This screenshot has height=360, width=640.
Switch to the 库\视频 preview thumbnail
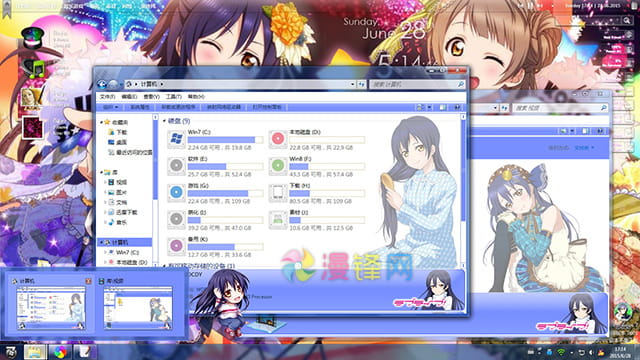138,308
